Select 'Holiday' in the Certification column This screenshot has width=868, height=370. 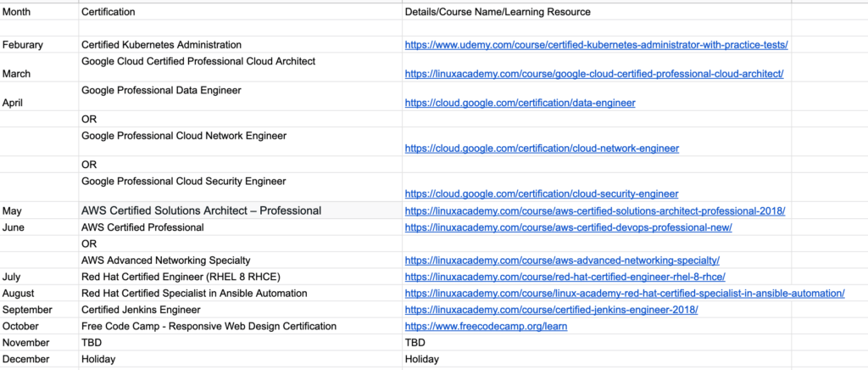pos(240,359)
